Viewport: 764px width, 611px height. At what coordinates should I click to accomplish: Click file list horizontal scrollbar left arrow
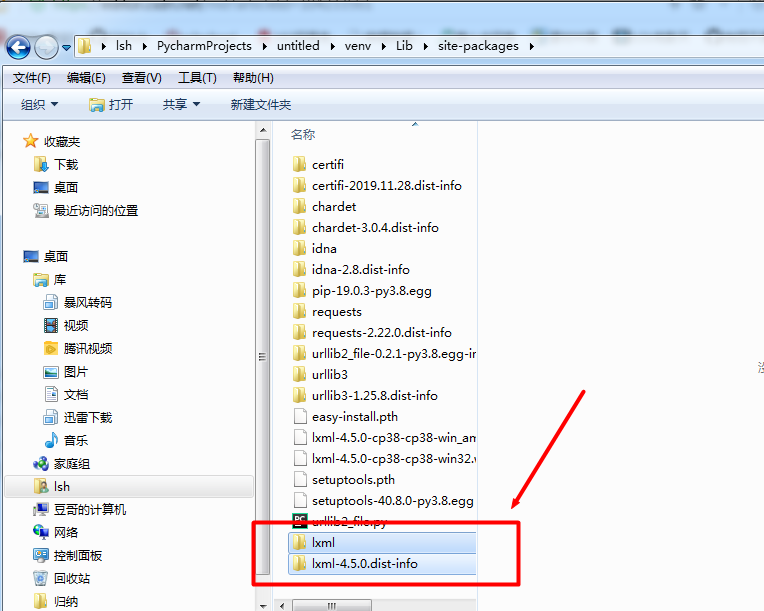coord(282,606)
